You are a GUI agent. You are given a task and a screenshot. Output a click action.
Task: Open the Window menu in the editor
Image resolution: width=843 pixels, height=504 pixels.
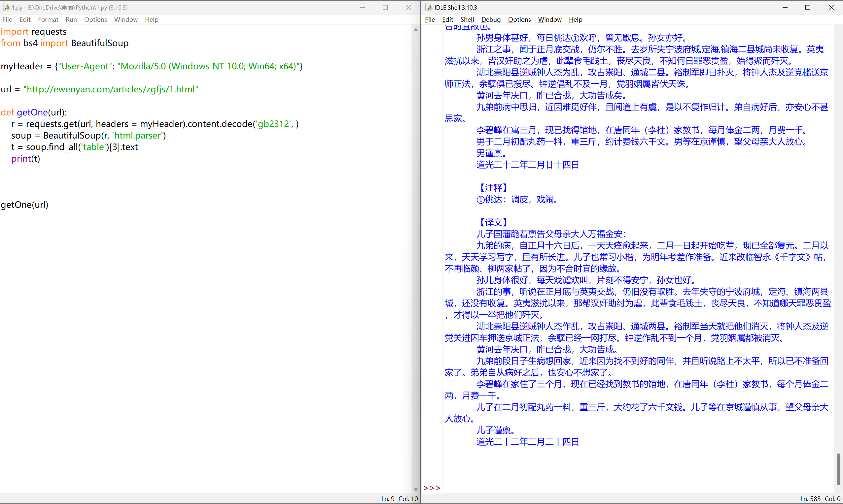126,19
